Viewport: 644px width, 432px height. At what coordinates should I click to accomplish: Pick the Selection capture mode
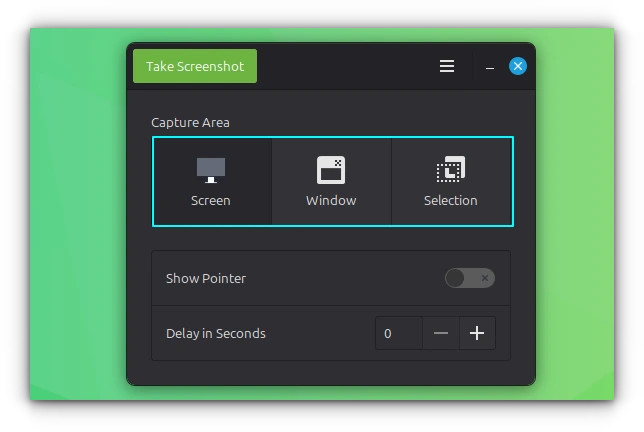[x=452, y=181]
